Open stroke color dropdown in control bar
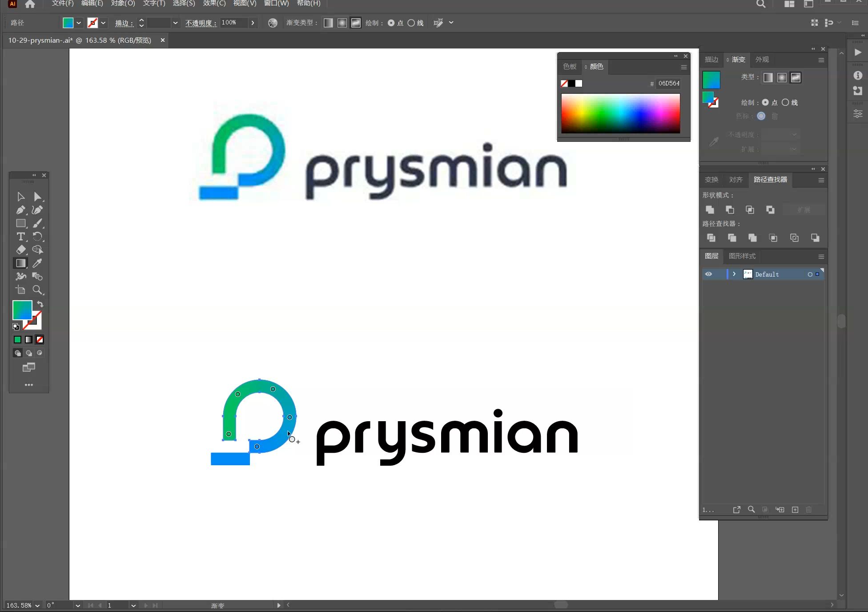Screen dimensions: 868x612 point(103,23)
